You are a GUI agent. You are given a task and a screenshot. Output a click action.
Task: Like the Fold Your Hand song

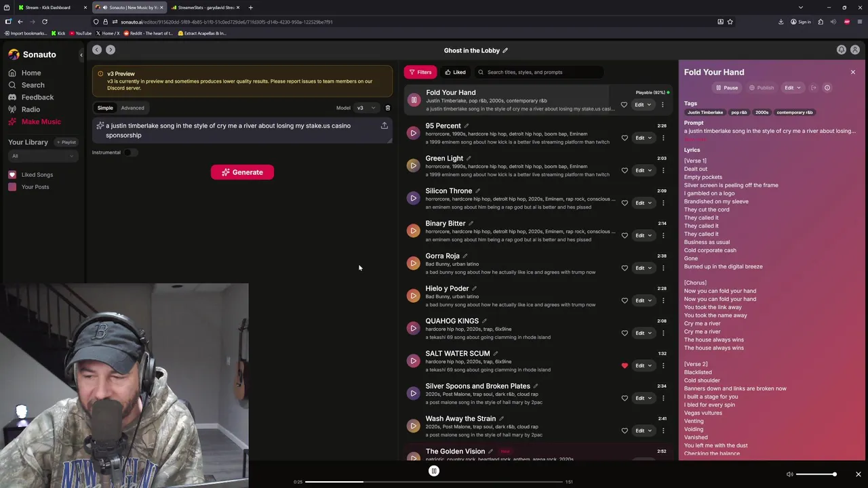pyautogui.click(x=624, y=105)
